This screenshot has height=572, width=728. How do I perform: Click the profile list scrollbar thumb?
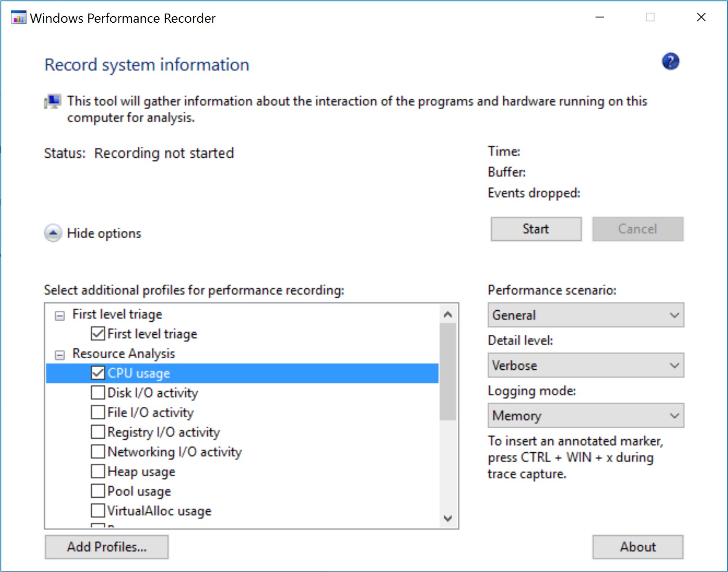[448, 372]
